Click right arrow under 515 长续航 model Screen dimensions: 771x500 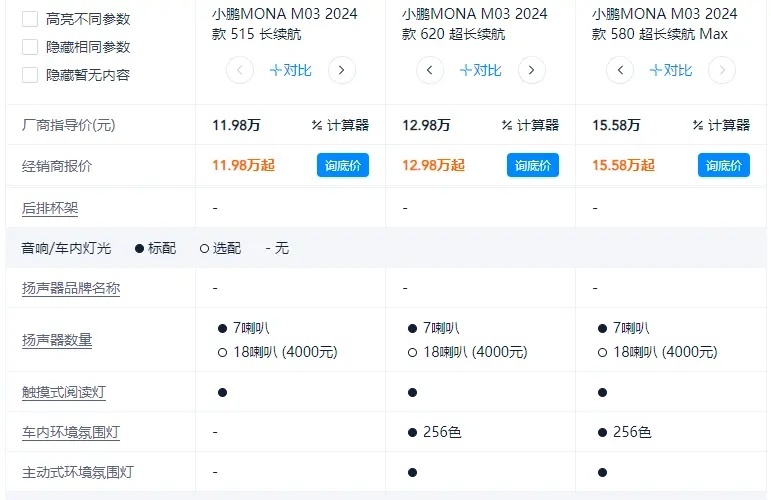pos(342,70)
